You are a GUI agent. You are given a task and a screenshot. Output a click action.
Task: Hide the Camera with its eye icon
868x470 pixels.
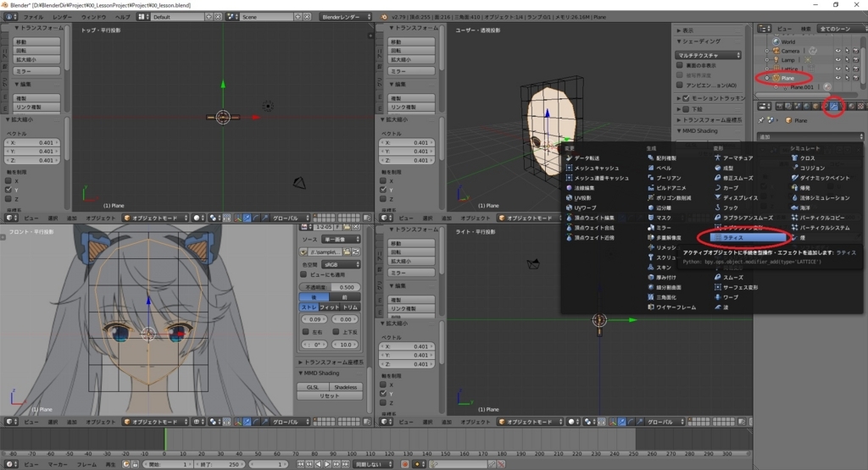click(838, 51)
